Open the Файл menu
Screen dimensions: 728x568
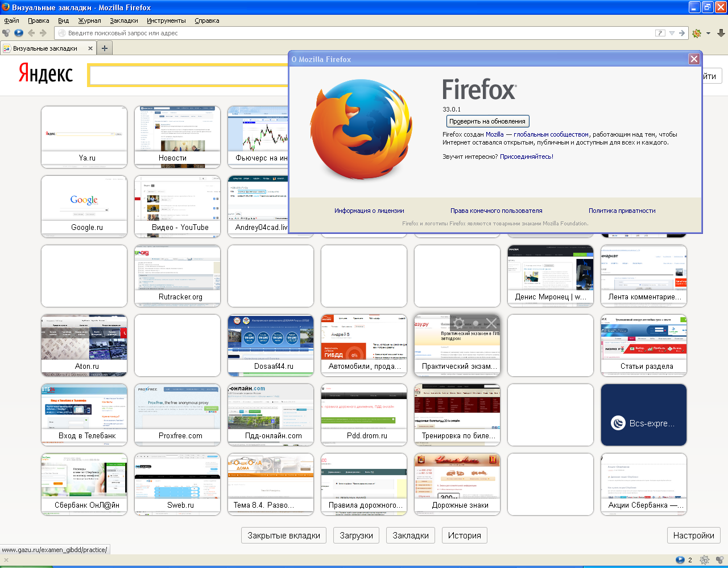[11, 20]
